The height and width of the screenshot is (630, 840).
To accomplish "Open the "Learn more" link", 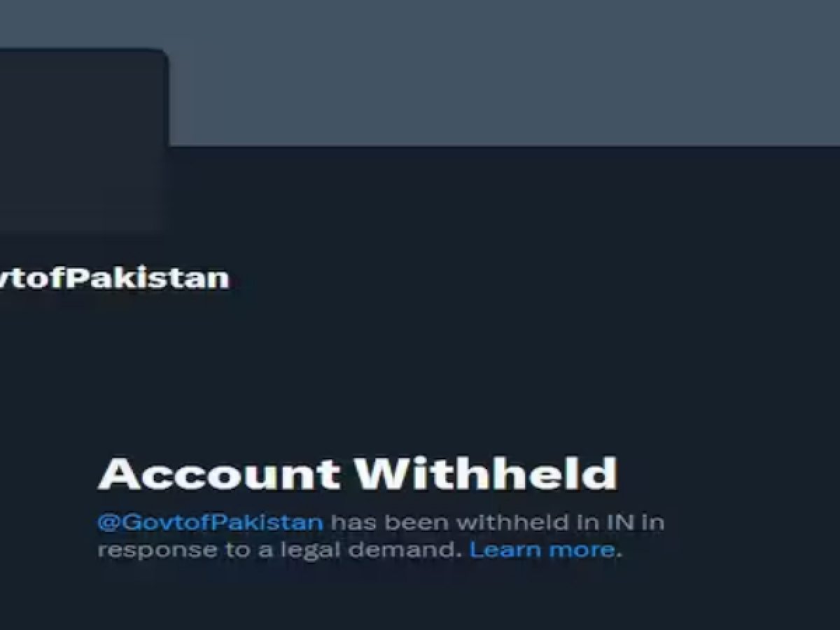I will [x=542, y=549].
